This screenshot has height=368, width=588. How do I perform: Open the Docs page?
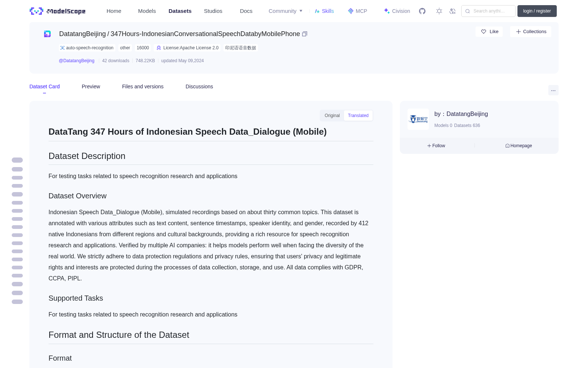[x=246, y=11]
